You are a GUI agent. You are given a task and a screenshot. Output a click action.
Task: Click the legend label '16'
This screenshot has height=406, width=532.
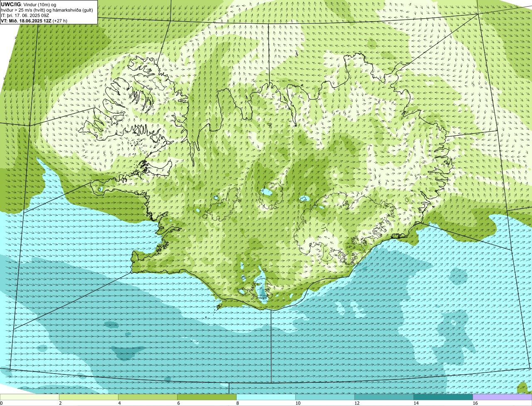(x=475, y=403)
